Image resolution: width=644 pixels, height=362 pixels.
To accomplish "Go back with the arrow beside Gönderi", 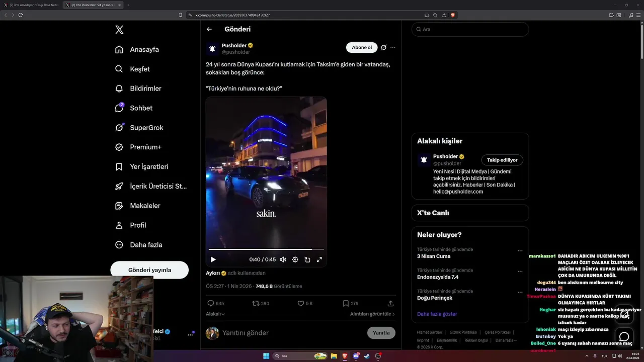I will point(209,29).
